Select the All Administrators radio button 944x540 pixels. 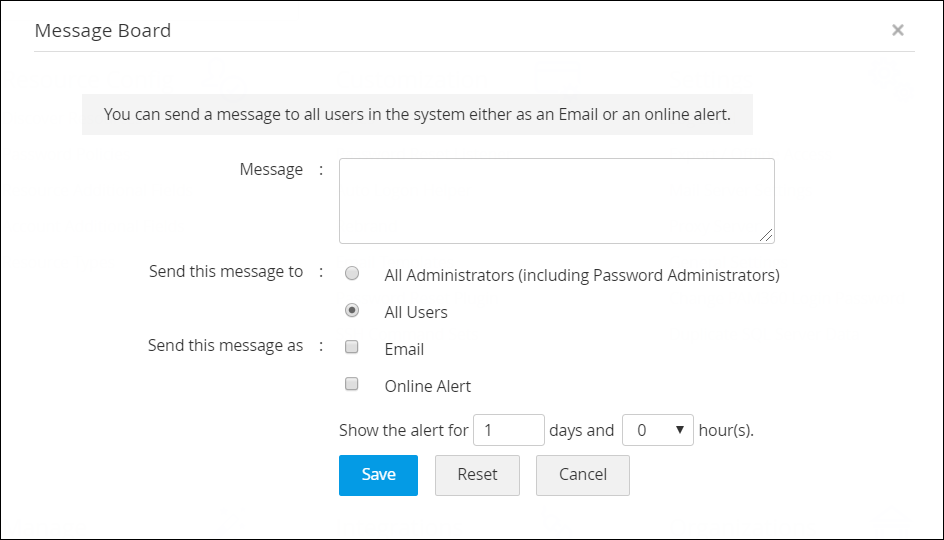click(352, 274)
